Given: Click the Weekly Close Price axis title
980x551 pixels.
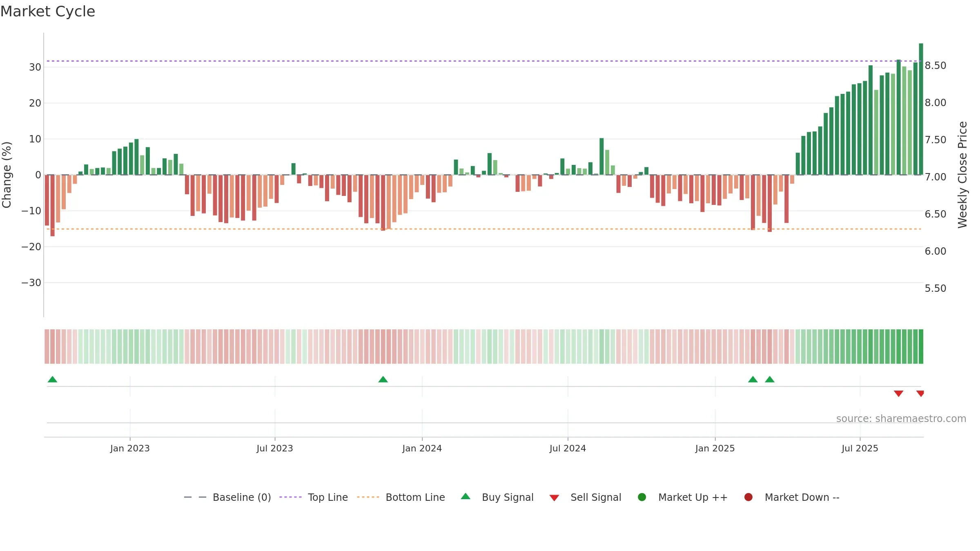Looking at the screenshot, I should point(962,175).
